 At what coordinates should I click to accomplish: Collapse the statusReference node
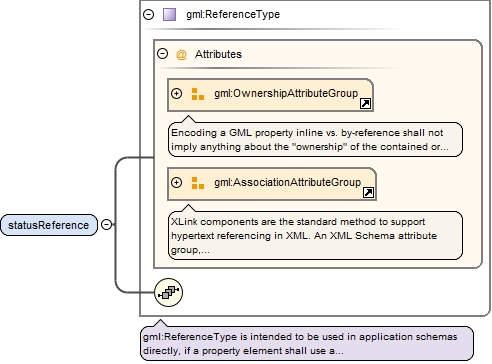[106, 225]
